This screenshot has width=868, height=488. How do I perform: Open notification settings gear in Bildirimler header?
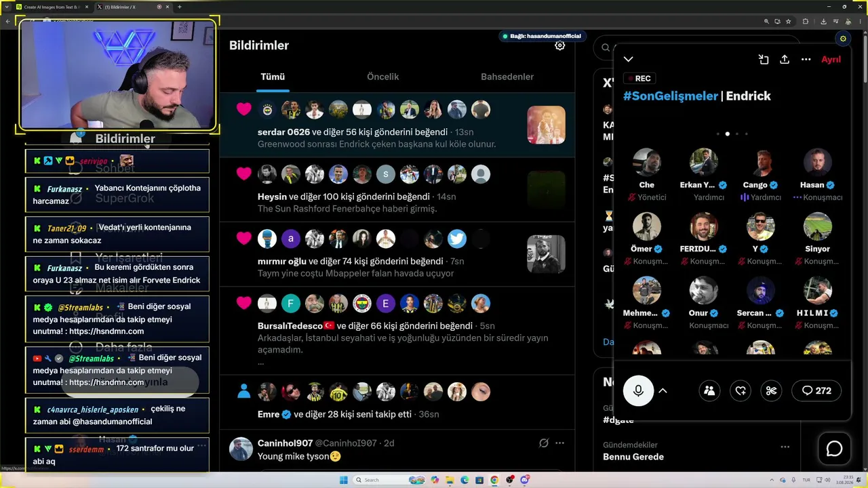559,45
